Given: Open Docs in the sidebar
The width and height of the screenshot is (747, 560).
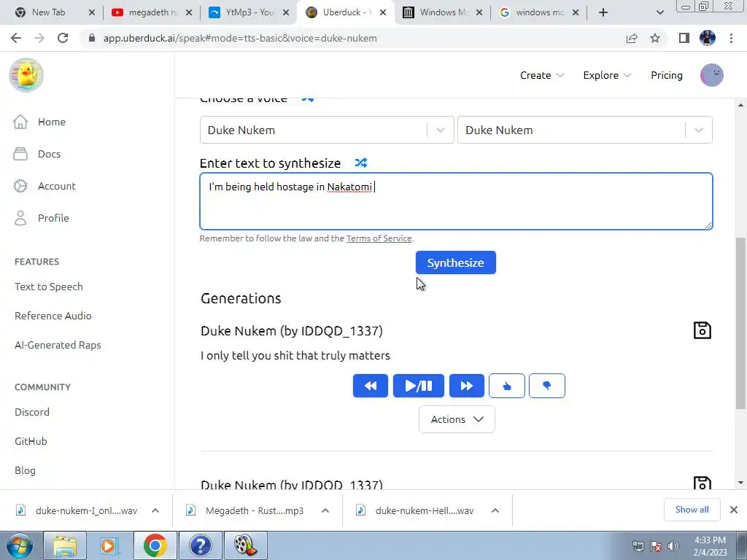Looking at the screenshot, I should click(x=36, y=154).
